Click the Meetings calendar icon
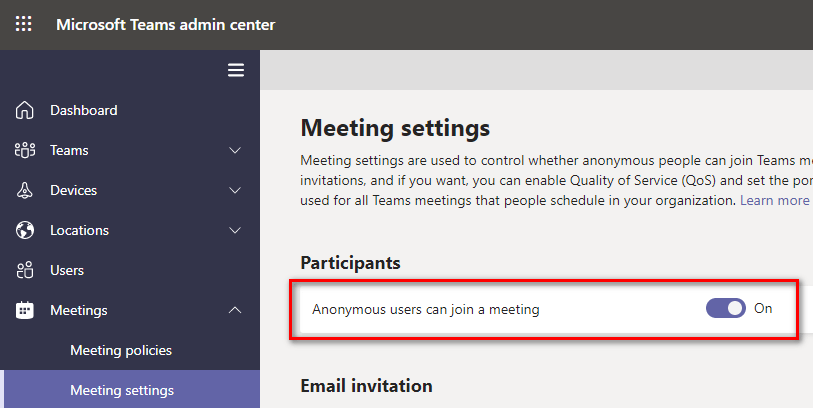813x408 pixels. [x=25, y=310]
